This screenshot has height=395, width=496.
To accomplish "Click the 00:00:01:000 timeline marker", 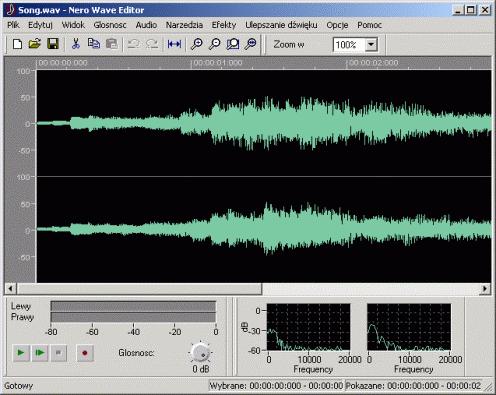I will (x=217, y=63).
